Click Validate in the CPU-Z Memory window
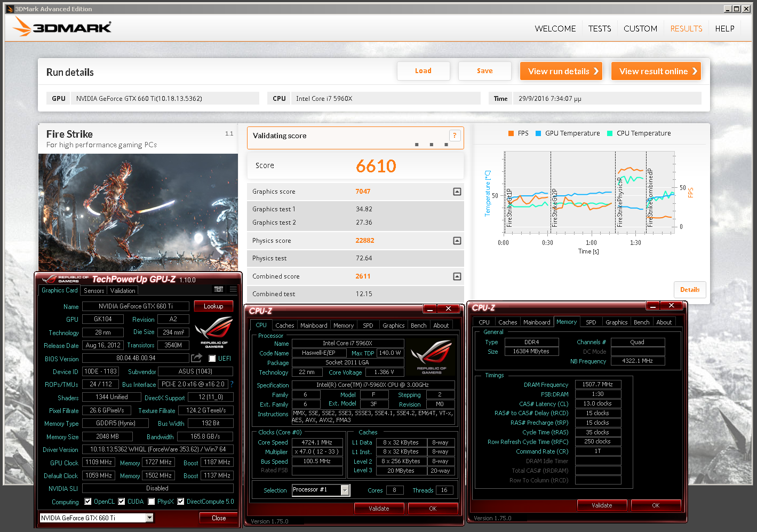The width and height of the screenshot is (757, 532). (x=602, y=505)
